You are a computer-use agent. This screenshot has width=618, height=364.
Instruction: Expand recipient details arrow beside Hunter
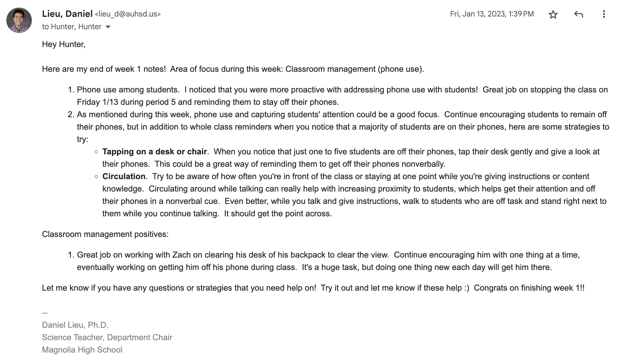108,27
